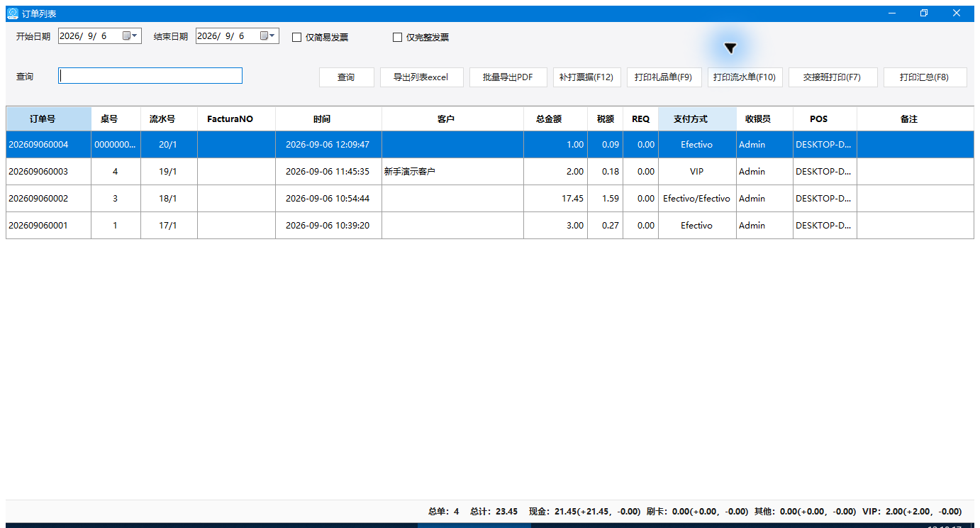Click the funnel filter icon

coord(730,48)
